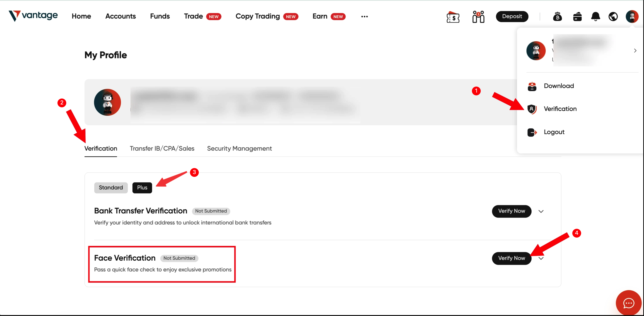The height and width of the screenshot is (316, 644).
Task: Click Not Submitted badge beside Face Verification
Action: [179, 258]
